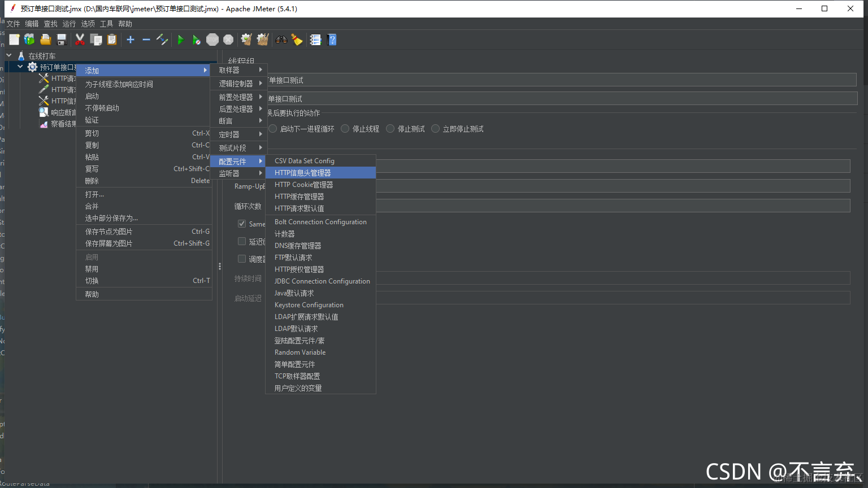The height and width of the screenshot is (488, 868).
Task: Collapse the 预订单接口 thread group arrow
Action: 20,67
